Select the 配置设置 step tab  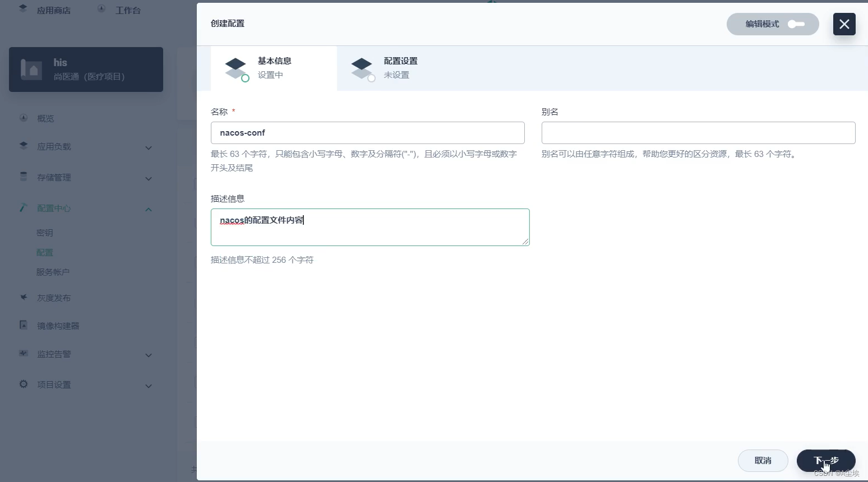point(400,68)
